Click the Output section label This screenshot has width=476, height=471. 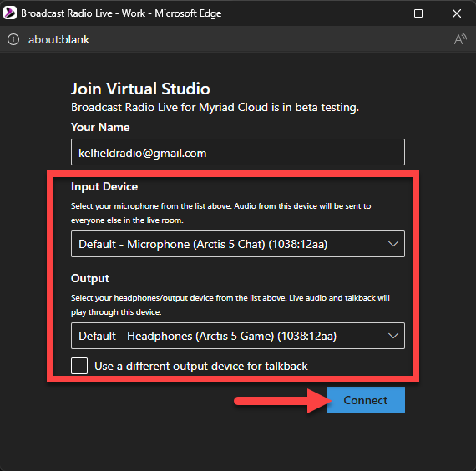(90, 278)
